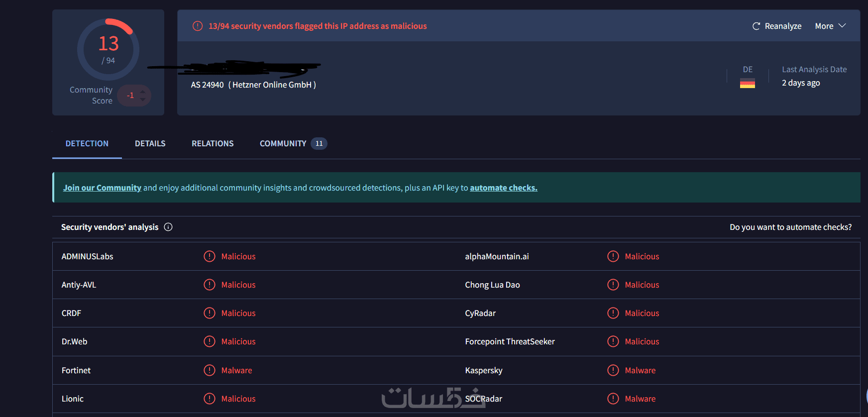Open the automate checks. link in the banner

(504, 188)
